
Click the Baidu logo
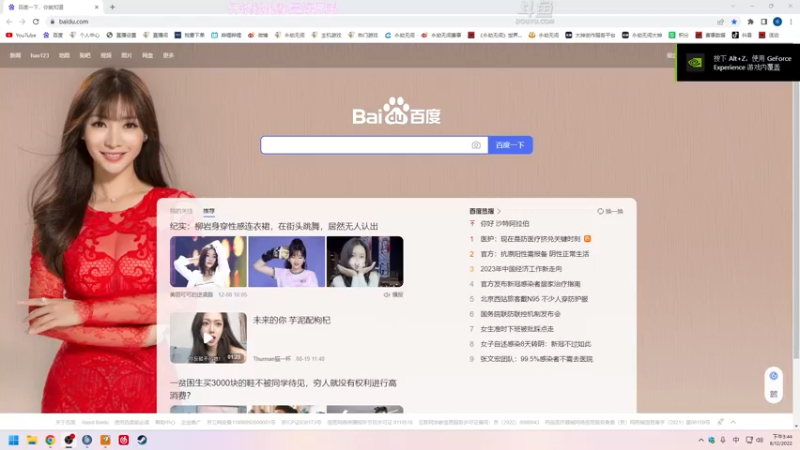pos(396,111)
